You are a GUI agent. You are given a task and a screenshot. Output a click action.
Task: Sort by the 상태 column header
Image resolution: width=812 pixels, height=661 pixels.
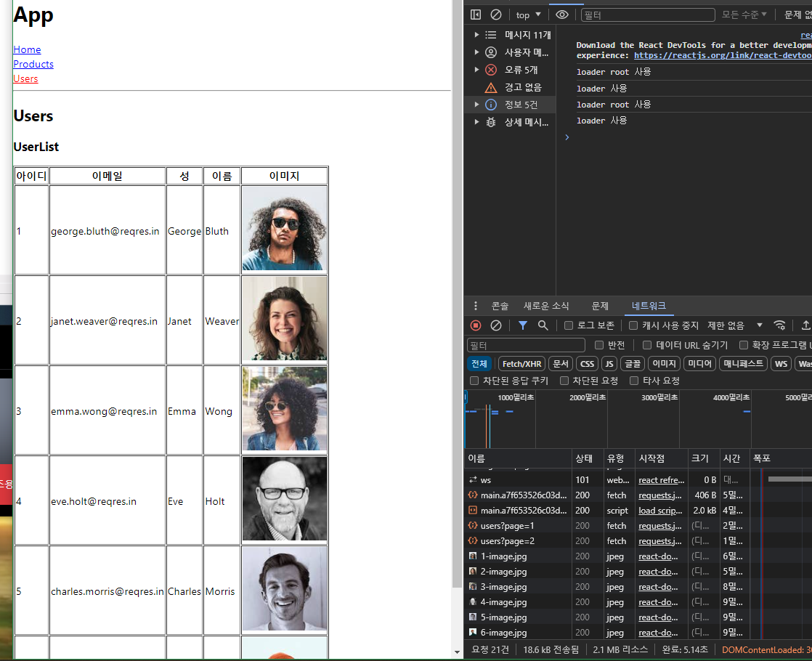588,458
